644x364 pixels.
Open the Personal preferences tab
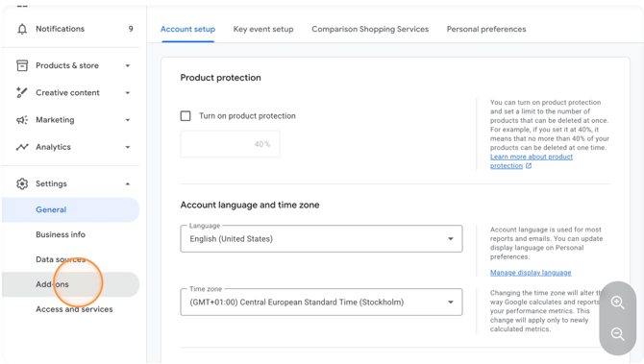click(486, 29)
